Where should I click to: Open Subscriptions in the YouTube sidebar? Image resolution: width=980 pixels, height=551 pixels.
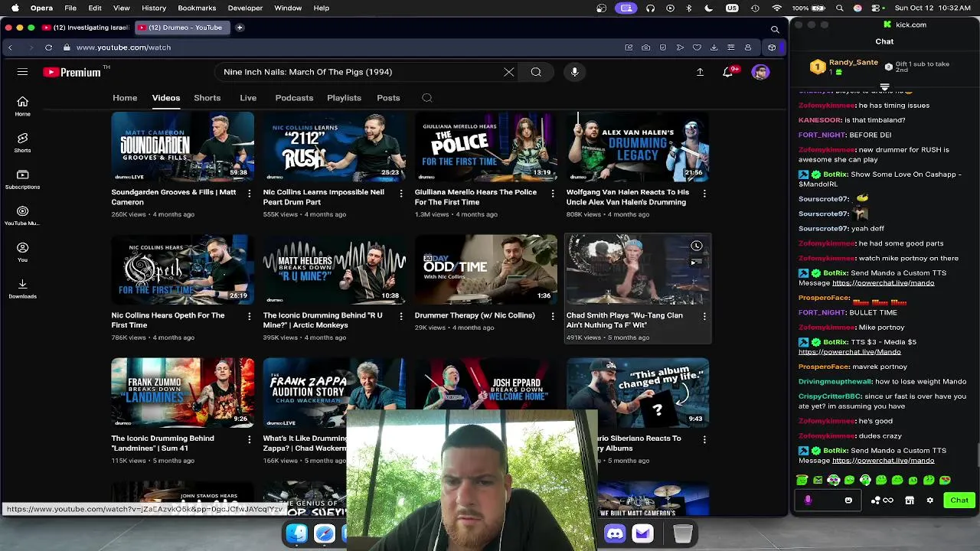[x=22, y=180]
